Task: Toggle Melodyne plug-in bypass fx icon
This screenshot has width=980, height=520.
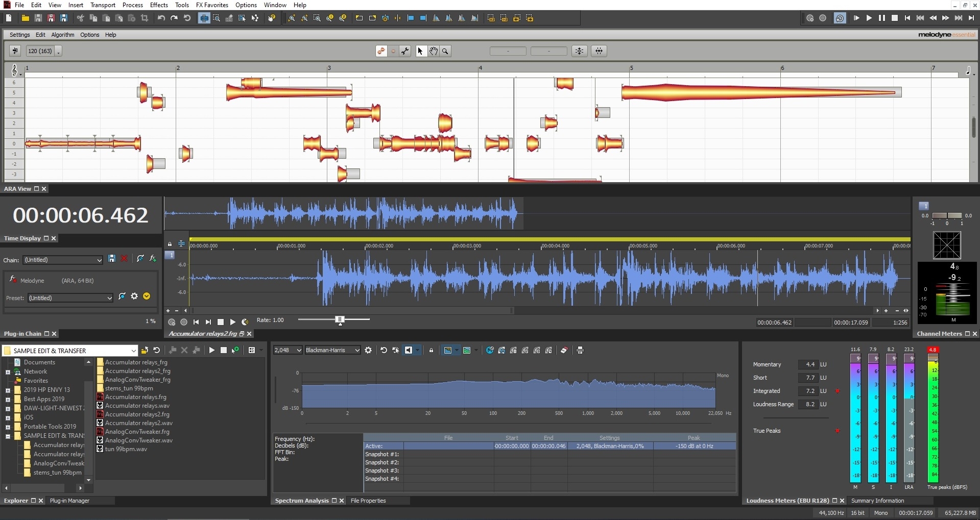Action: click(x=13, y=279)
